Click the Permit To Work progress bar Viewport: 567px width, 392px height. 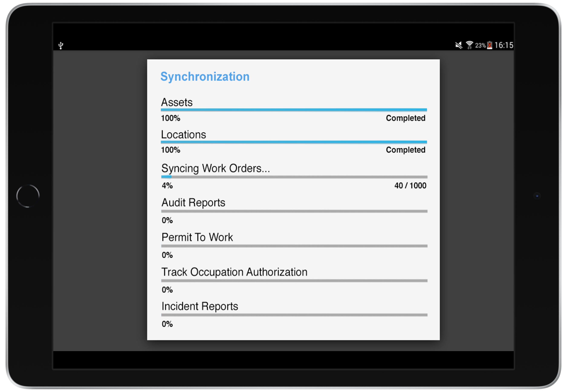[x=294, y=246]
